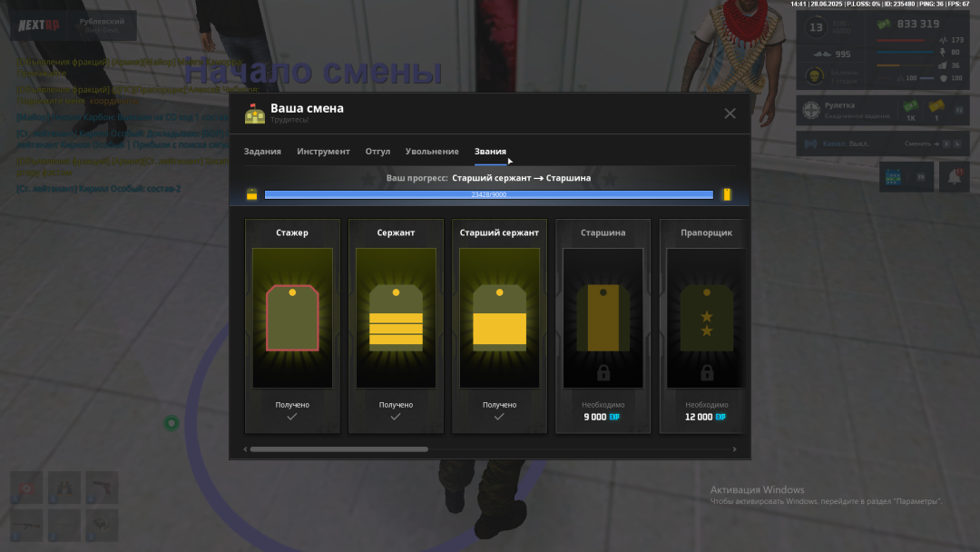
Task: Click the lungs icon in the HUD
Action: [901, 78]
